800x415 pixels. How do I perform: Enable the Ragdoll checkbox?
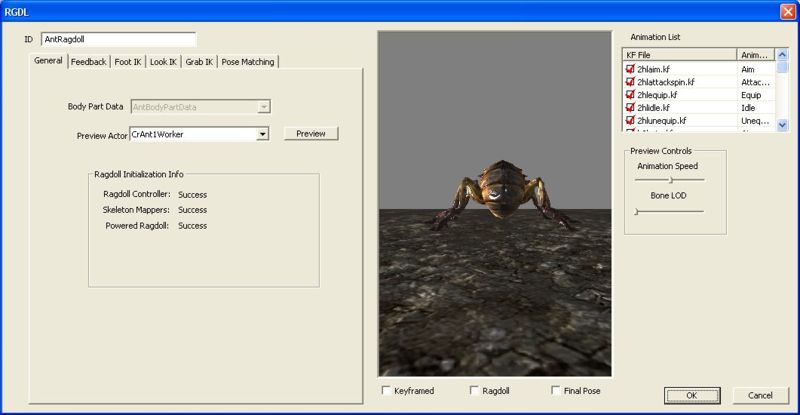coord(474,390)
